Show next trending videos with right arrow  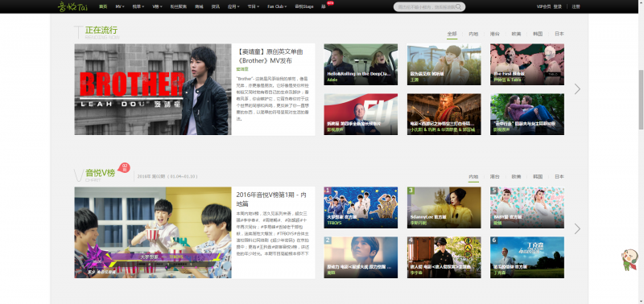(577, 89)
